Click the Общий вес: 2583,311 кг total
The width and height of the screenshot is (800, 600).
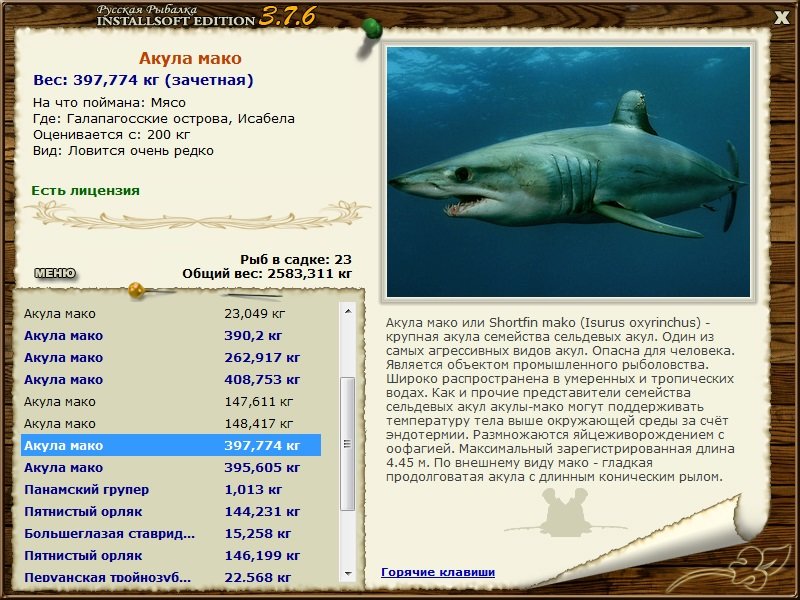(x=267, y=273)
